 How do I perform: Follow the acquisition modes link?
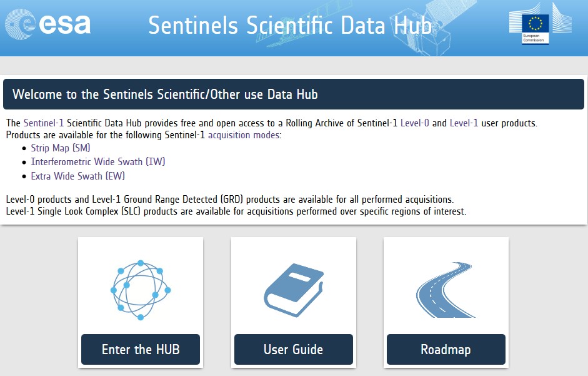point(244,135)
